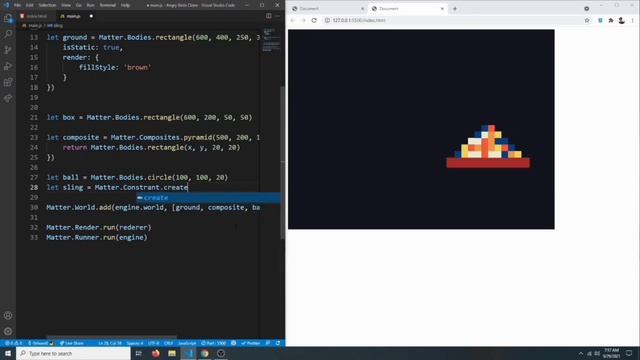Change the CRLF end-of-line setting
This screenshot has width=640, height=360.
click(x=168, y=343)
